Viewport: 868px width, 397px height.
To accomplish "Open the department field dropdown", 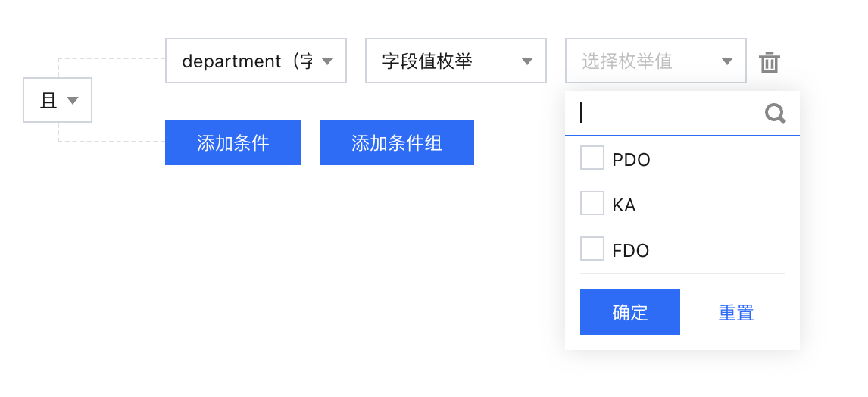I will coord(247,61).
